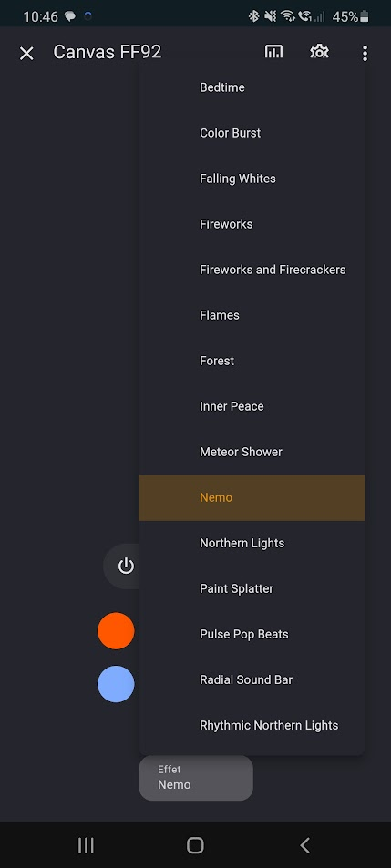Screen dimensions: 391x868
Task: Choose the Falling Whites effect
Action: coord(252,179)
